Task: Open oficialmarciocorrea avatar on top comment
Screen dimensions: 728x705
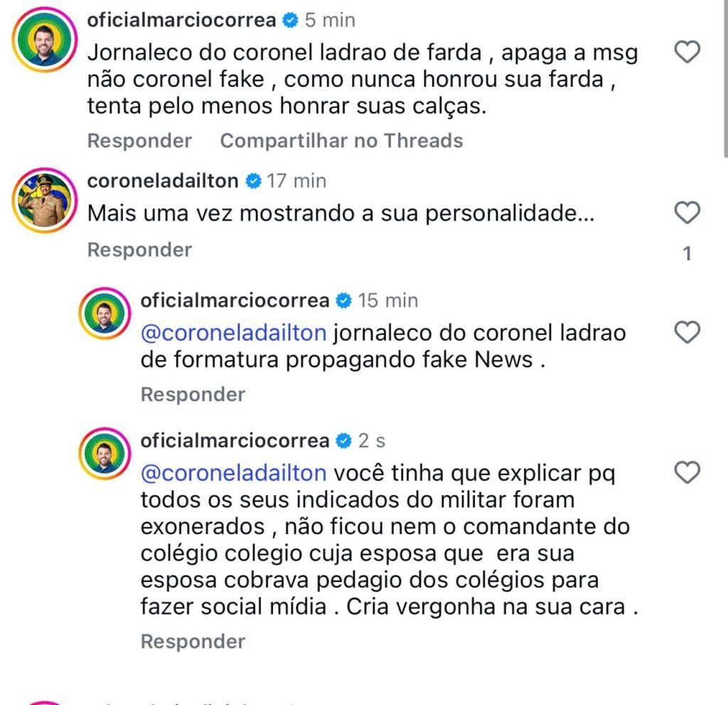Action: click(43, 43)
